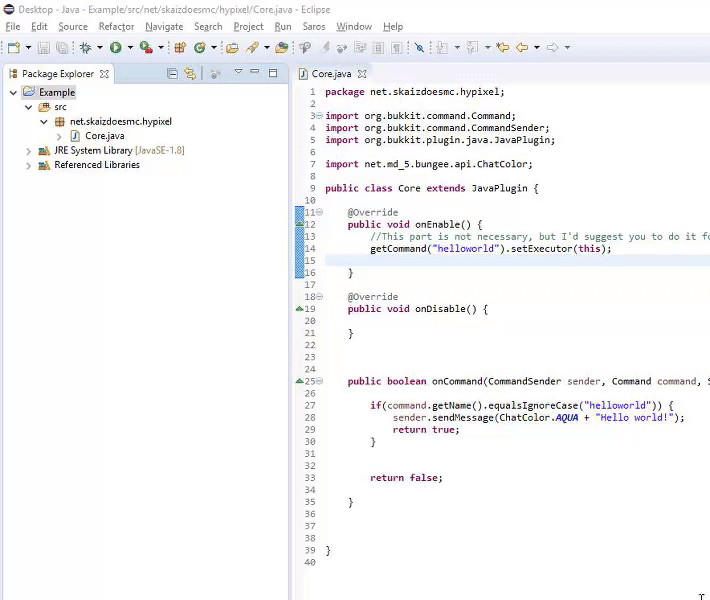Viewport: 710px width, 600px height.
Task: Open the New Java Class dropdown arrow
Action: coord(214,48)
